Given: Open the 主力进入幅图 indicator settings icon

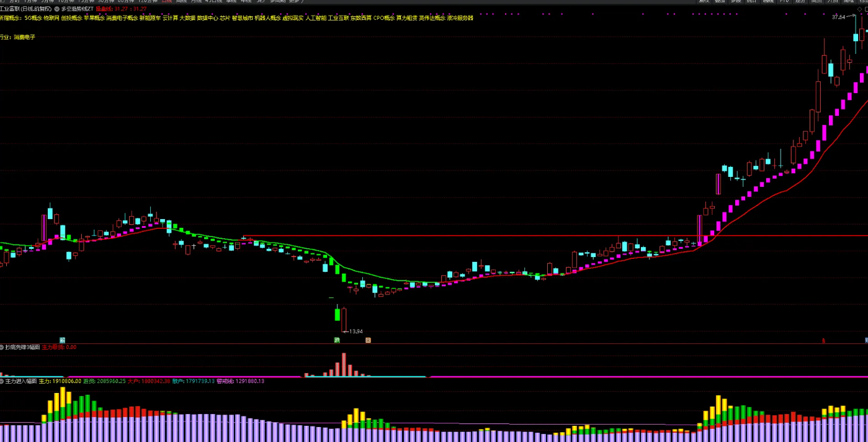Looking at the screenshot, I should 2,381.
